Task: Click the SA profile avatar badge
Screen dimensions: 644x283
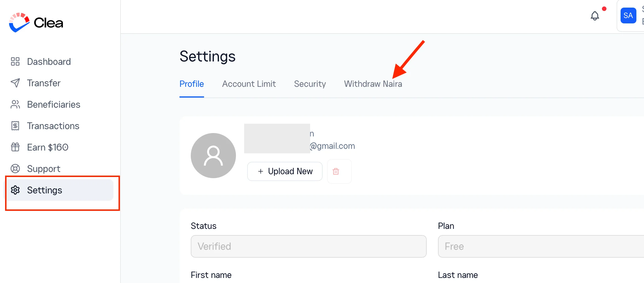Action: click(x=628, y=16)
